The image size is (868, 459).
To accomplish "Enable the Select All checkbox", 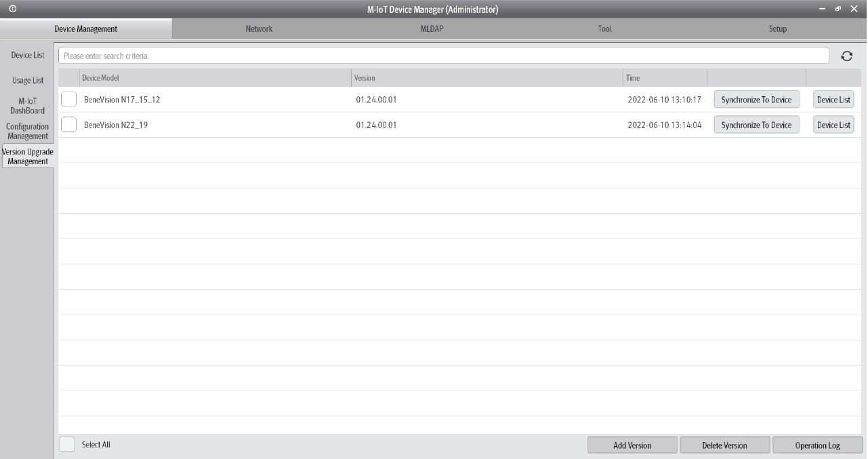I will [x=67, y=445].
